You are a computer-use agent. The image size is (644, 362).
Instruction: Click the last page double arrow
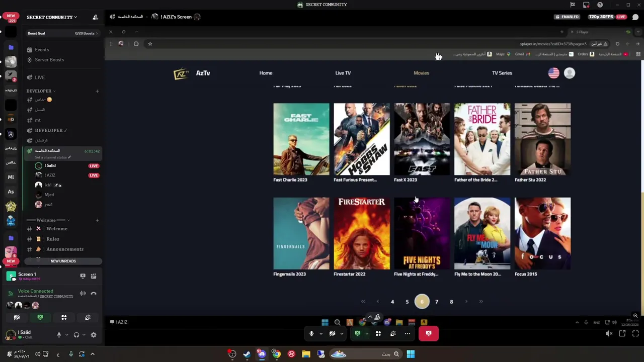pyautogui.click(x=481, y=302)
